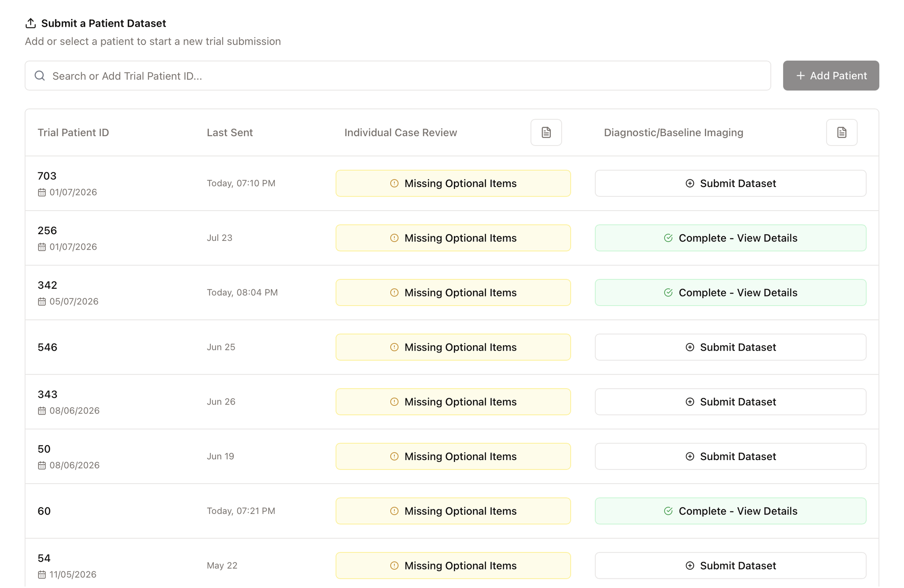The width and height of the screenshot is (904, 588).
Task: Open Missing Optional Items for patient 546
Action: click(x=453, y=347)
